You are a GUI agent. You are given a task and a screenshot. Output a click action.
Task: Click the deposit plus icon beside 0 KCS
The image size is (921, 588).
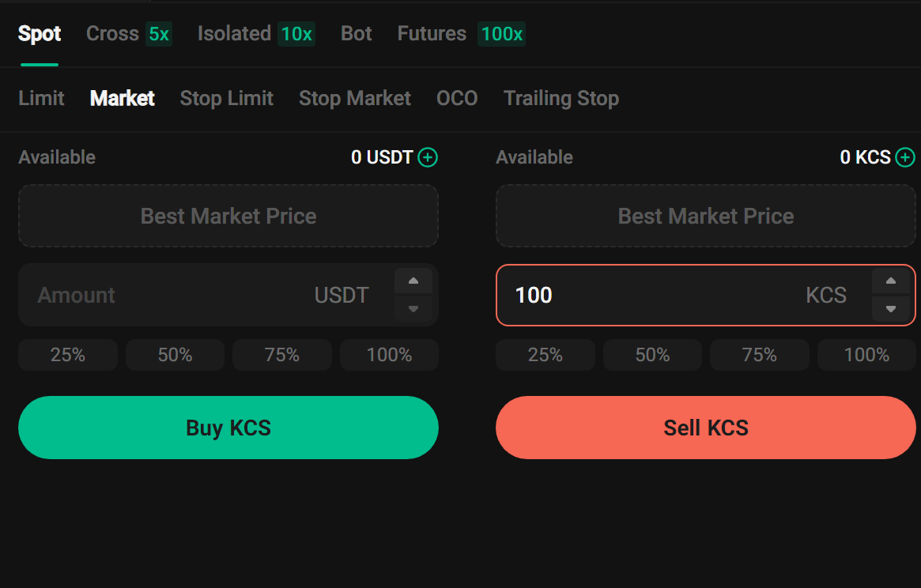(x=906, y=157)
